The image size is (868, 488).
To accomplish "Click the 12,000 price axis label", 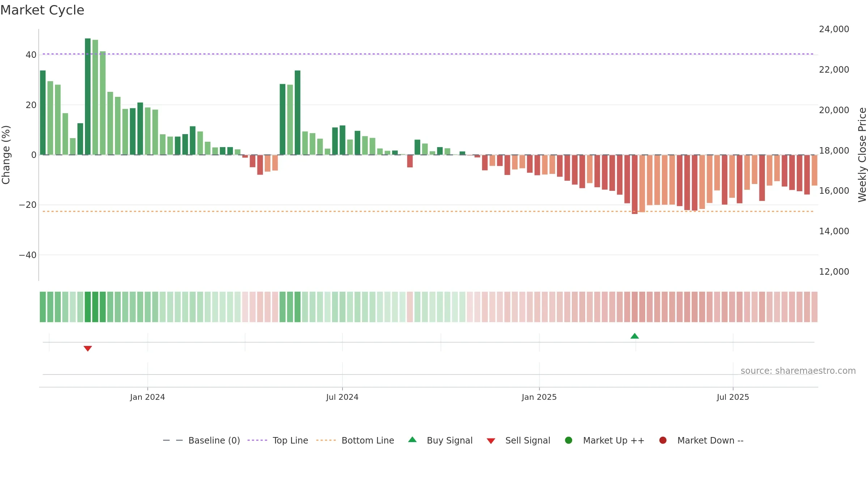I will (834, 272).
